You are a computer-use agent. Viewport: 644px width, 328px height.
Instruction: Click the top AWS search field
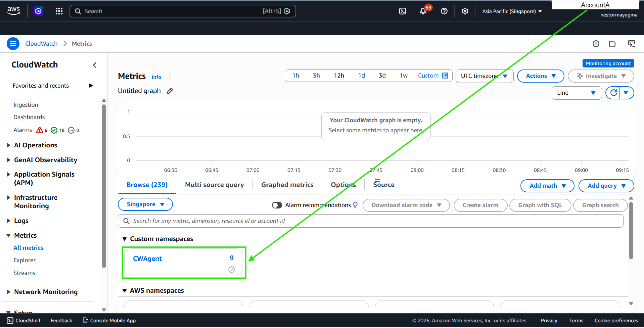point(183,11)
